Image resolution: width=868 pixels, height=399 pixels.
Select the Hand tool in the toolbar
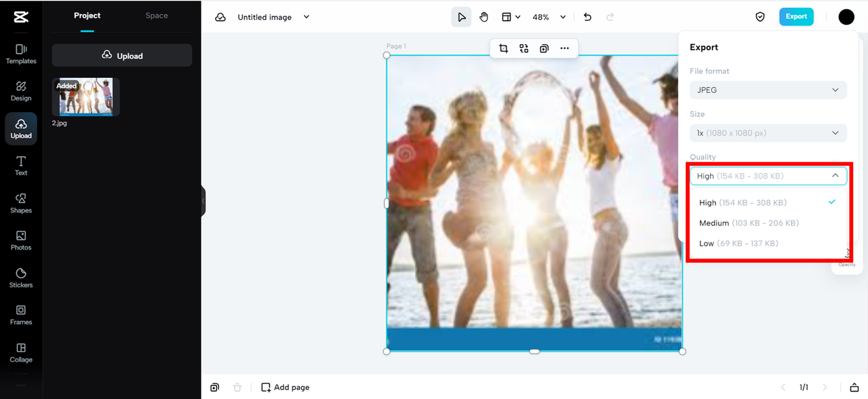tap(484, 16)
